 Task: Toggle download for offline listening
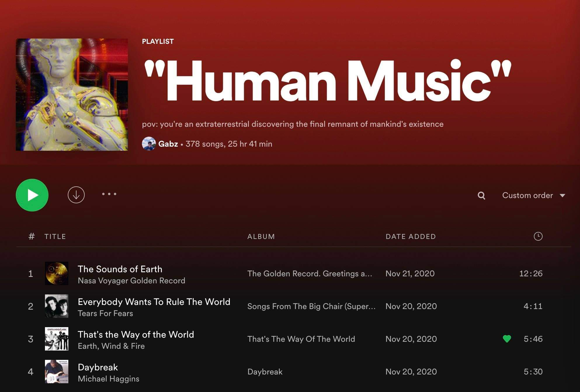click(x=76, y=195)
